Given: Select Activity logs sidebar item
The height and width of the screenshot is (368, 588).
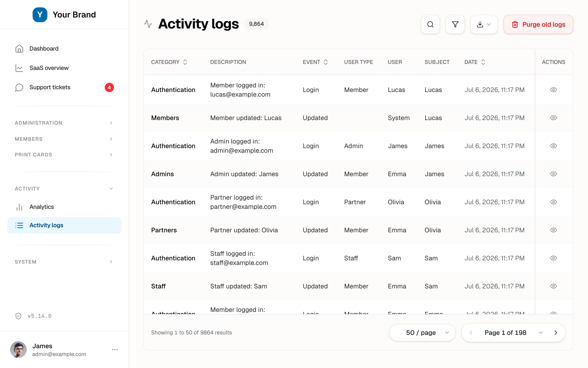Looking at the screenshot, I should point(64,225).
